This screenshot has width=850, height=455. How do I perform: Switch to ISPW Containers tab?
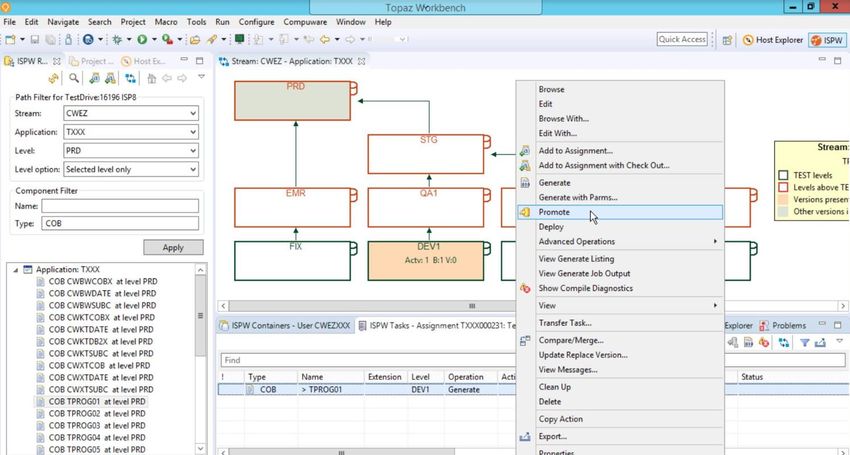tap(285, 325)
